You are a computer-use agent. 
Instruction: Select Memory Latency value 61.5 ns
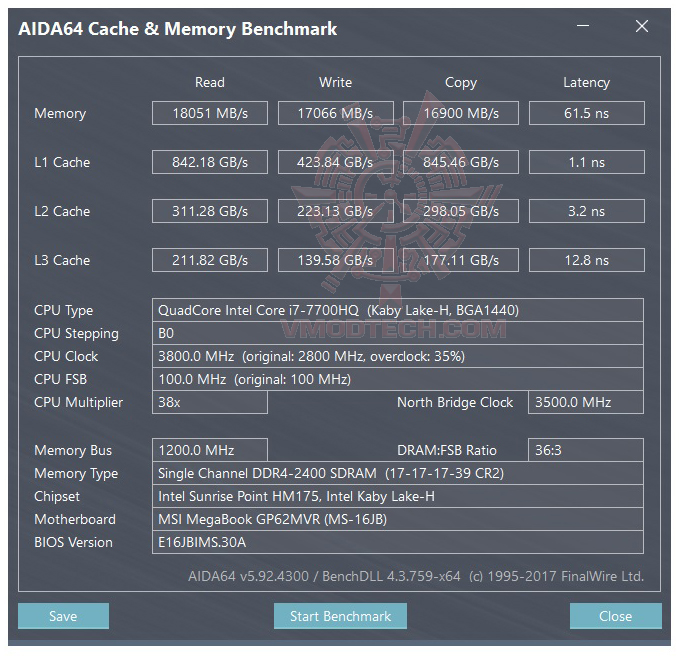tap(587, 113)
